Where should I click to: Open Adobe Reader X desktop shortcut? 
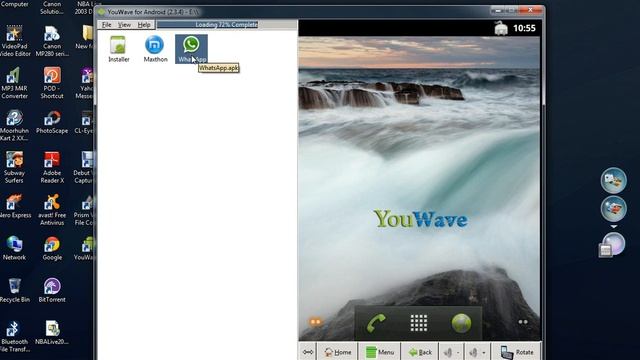click(x=52, y=168)
